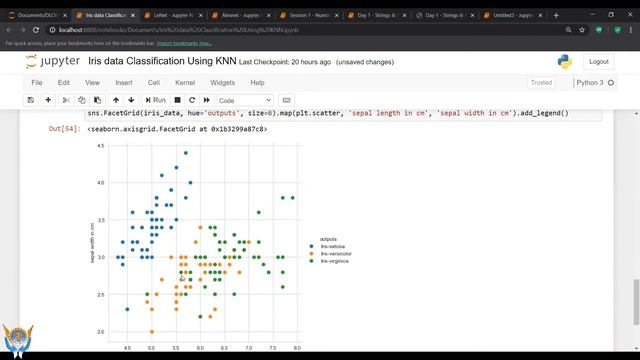The height and width of the screenshot is (360, 640).
Task: Click the Out[54] output prompt
Action: 64,129
